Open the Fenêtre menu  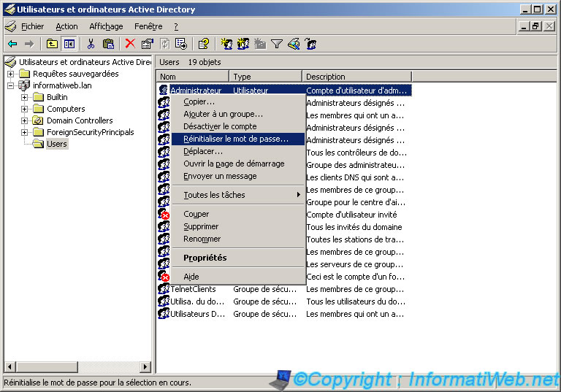(x=148, y=26)
